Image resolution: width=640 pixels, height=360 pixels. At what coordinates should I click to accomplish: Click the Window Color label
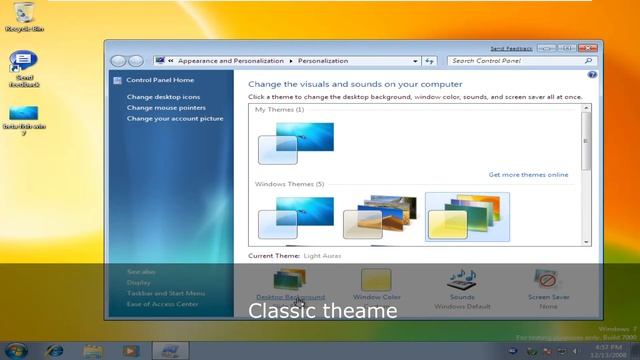pyautogui.click(x=376, y=297)
